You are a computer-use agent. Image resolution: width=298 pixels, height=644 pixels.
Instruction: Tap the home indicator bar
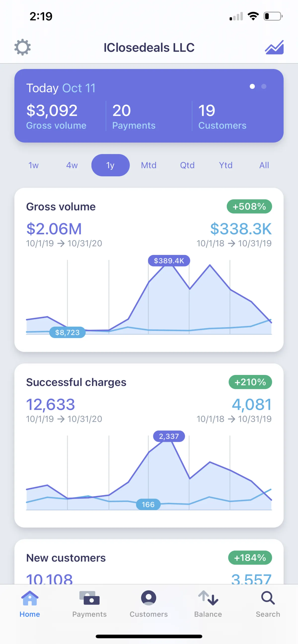[149, 636]
